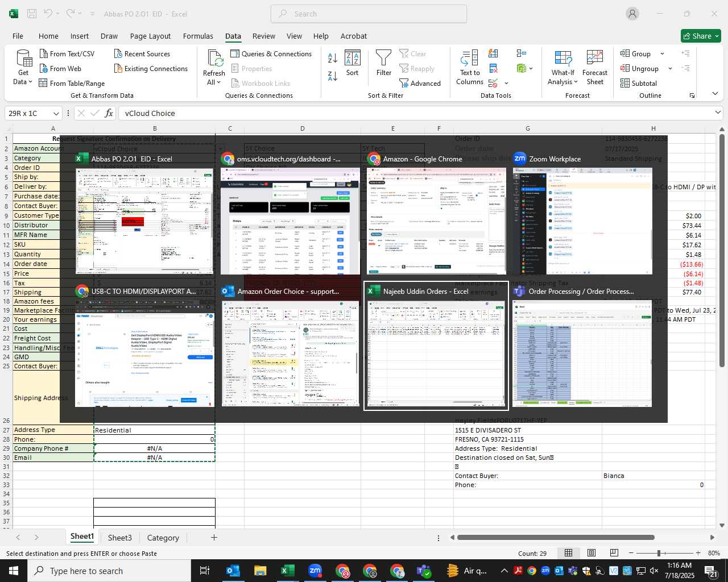Click the Search box in title bar
The width and height of the screenshot is (728, 582).
tap(369, 14)
